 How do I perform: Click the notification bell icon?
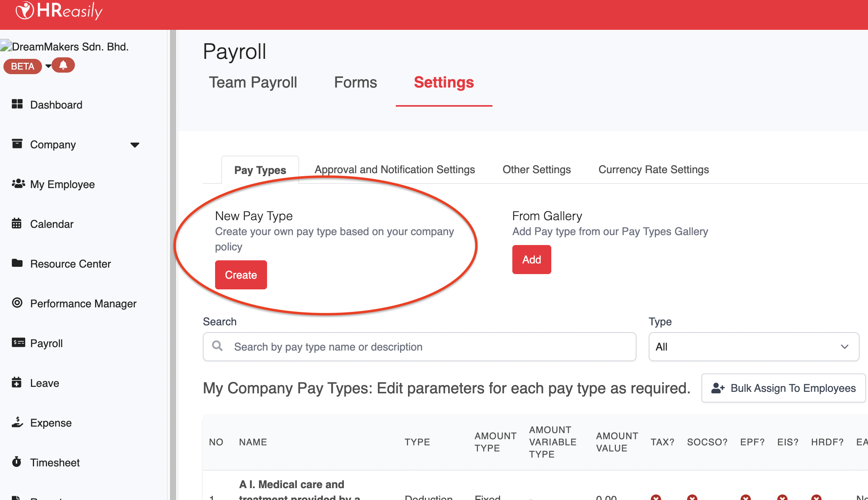[63, 65]
